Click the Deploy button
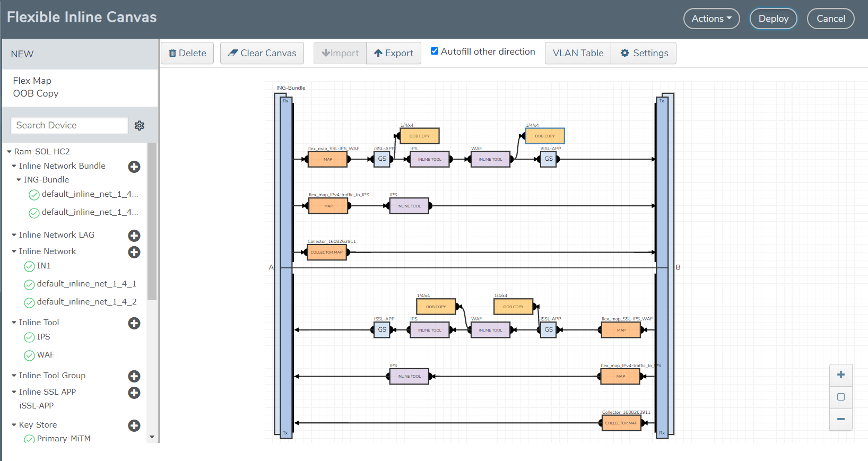The width and height of the screenshot is (868, 461). (x=773, y=19)
